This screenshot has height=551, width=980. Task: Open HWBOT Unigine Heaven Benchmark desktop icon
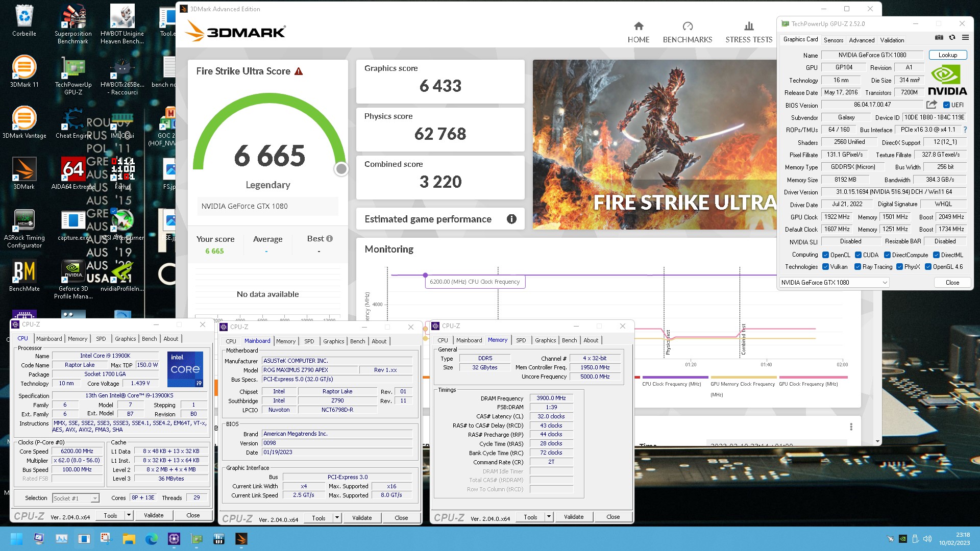[x=122, y=24]
